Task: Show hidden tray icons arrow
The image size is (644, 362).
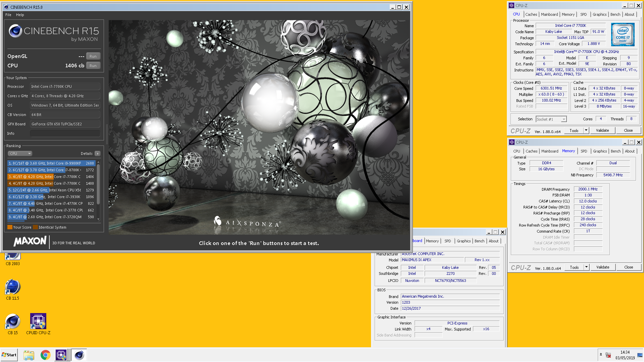Action: click(601, 355)
